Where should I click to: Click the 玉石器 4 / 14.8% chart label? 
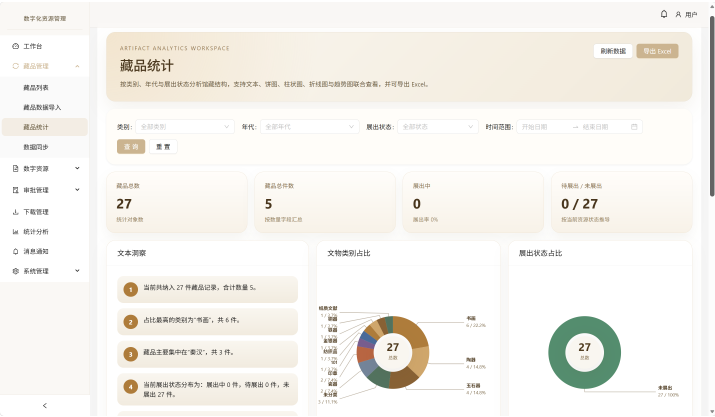[x=476, y=389]
